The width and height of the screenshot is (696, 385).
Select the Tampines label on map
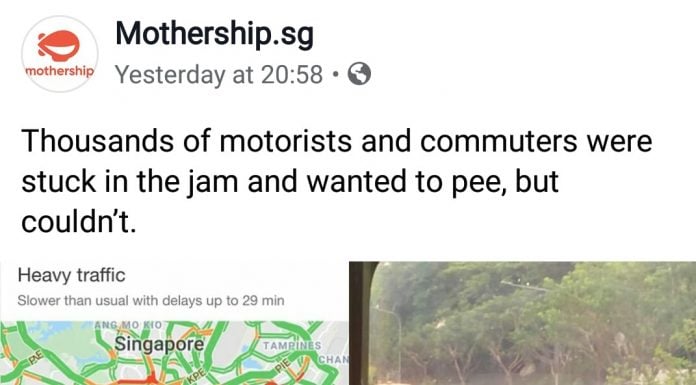(292, 345)
